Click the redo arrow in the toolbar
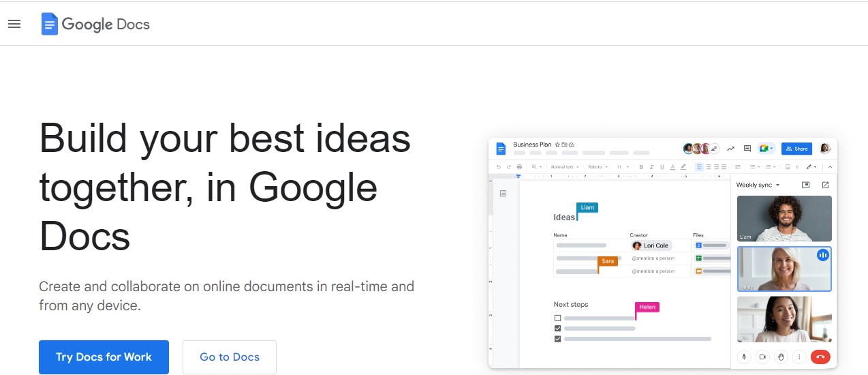The width and height of the screenshot is (868, 375). [x=509, y=167]
